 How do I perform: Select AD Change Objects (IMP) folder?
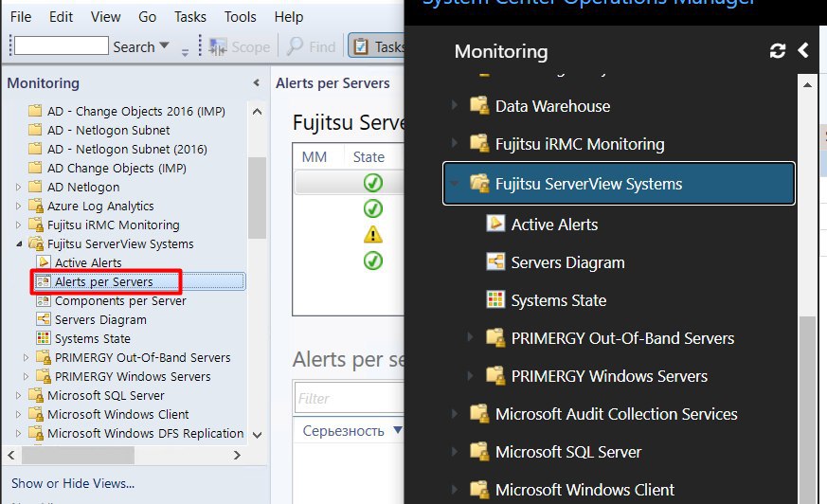click(107, 169)
